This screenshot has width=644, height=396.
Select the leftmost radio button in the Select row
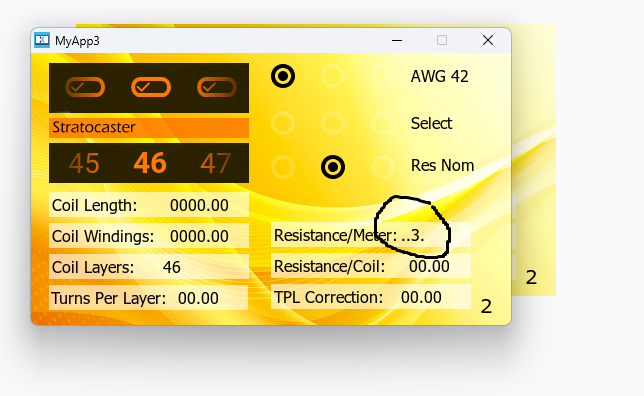pyautogui.click(x=283, y=122)
